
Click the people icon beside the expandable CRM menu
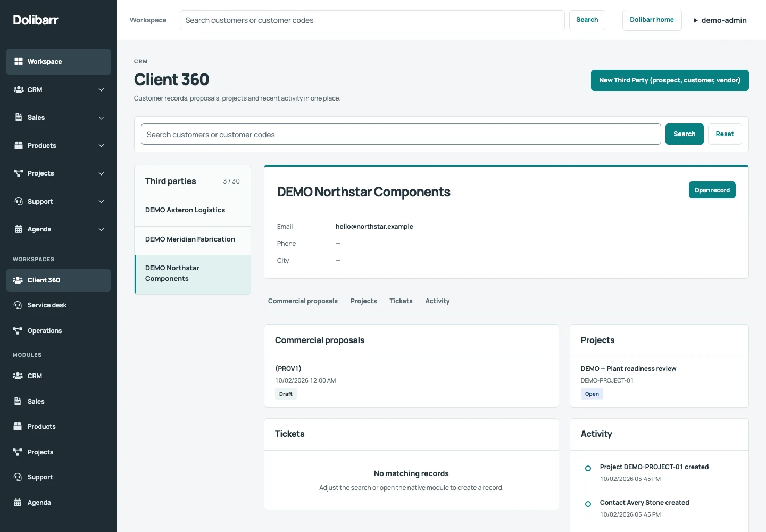(19, 90)
